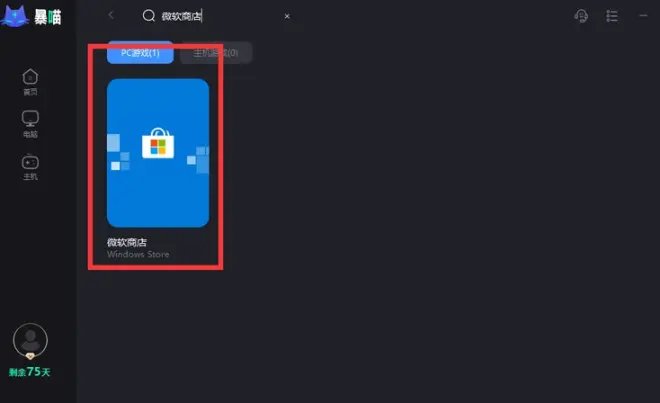
Task: Switch to the 主机游戏(0) tab
Action: [216, 53]
